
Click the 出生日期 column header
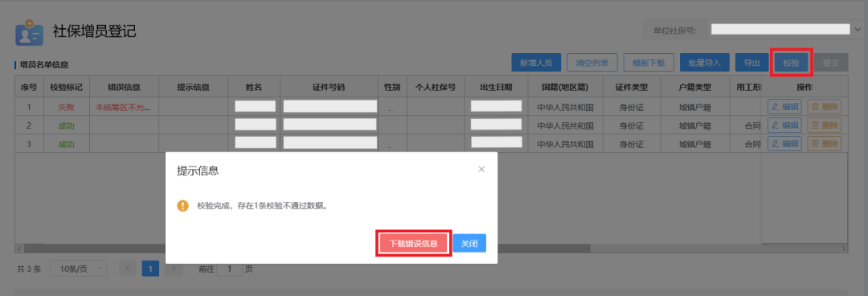[x=496, y=87]
